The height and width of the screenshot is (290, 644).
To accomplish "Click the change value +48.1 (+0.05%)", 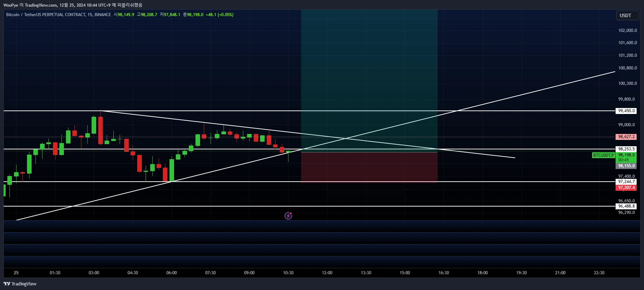I will click(220, 15).
